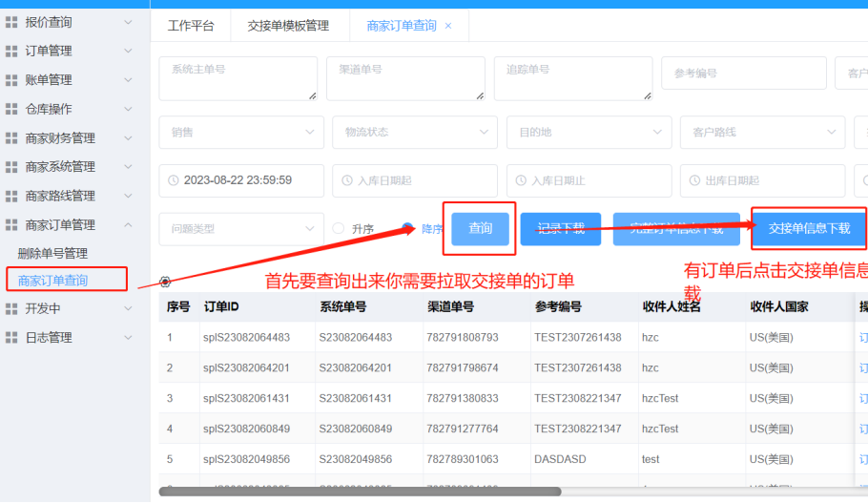Click the 交接单信息下载 button
The width and height of the screenshot is (868, 503).
click(x=808, y=229)
